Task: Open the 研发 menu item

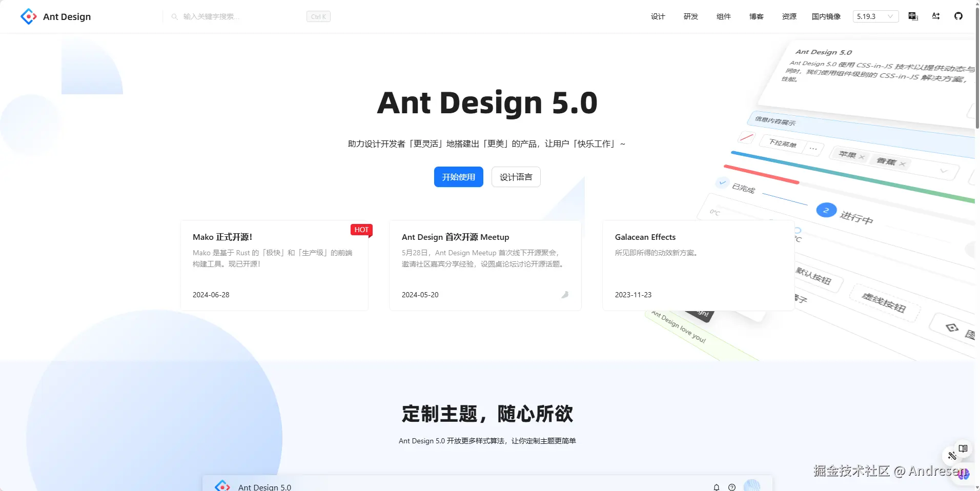Action: tap(690, 16)
